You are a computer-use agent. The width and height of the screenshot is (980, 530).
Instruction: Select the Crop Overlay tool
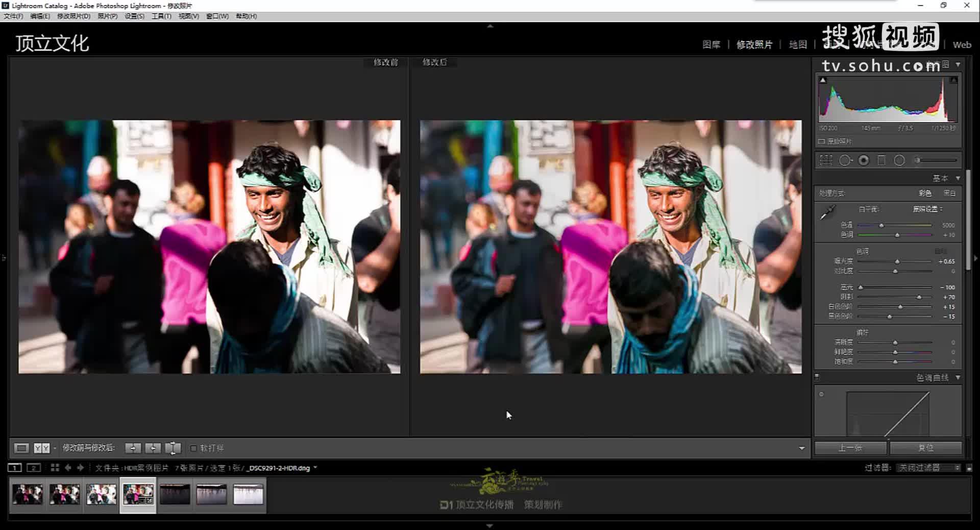825,160
